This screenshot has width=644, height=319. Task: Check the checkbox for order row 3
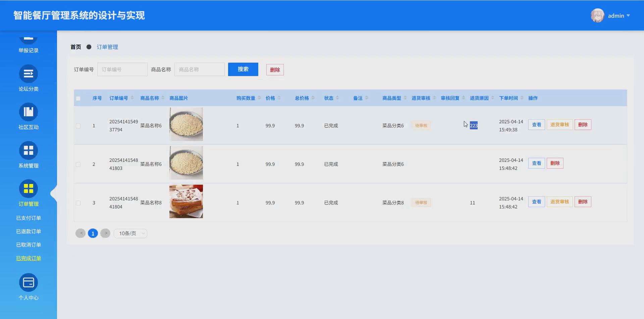click(x=78, y=203)
